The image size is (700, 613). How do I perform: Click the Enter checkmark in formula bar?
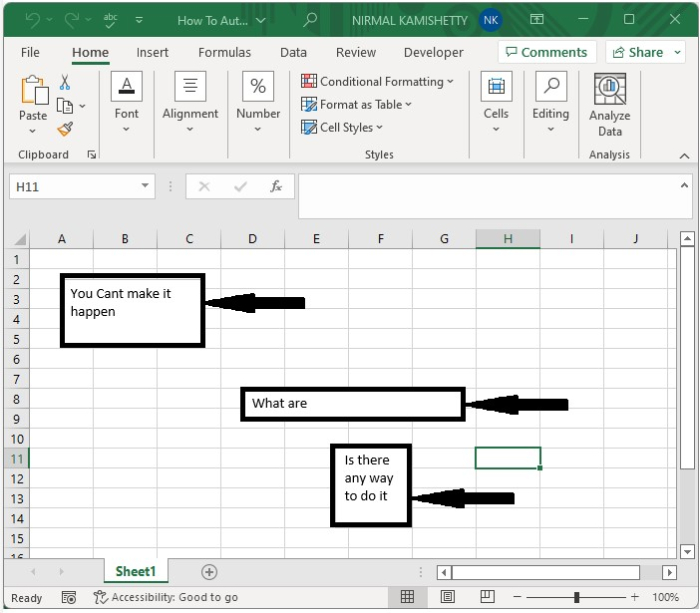240,187
